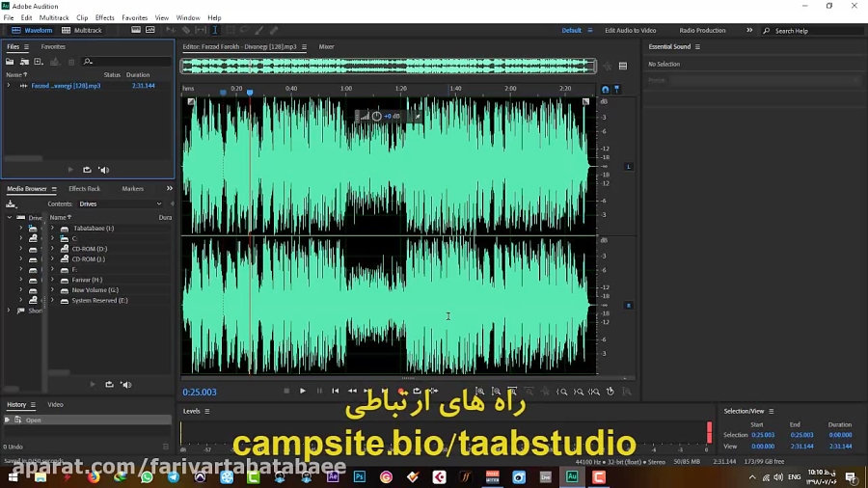The width and height of the screenshot is (868, 488).
Task: Expand the Tabatabaee (I:) drive
Action: pos(53,228)
